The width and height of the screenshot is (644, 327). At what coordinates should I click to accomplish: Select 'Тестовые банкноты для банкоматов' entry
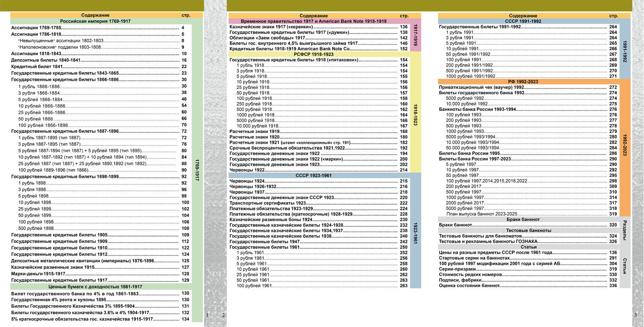point(528,236)
